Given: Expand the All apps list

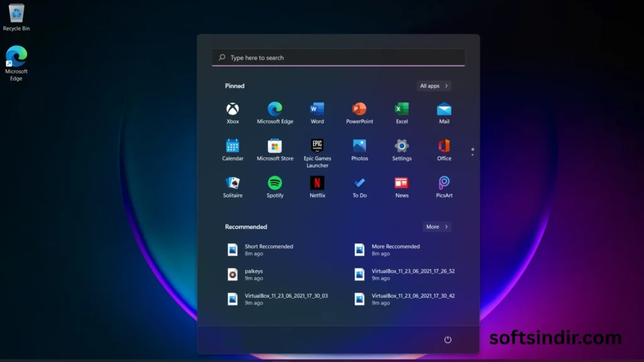Looking at the screenshot, I should (434, 86).
